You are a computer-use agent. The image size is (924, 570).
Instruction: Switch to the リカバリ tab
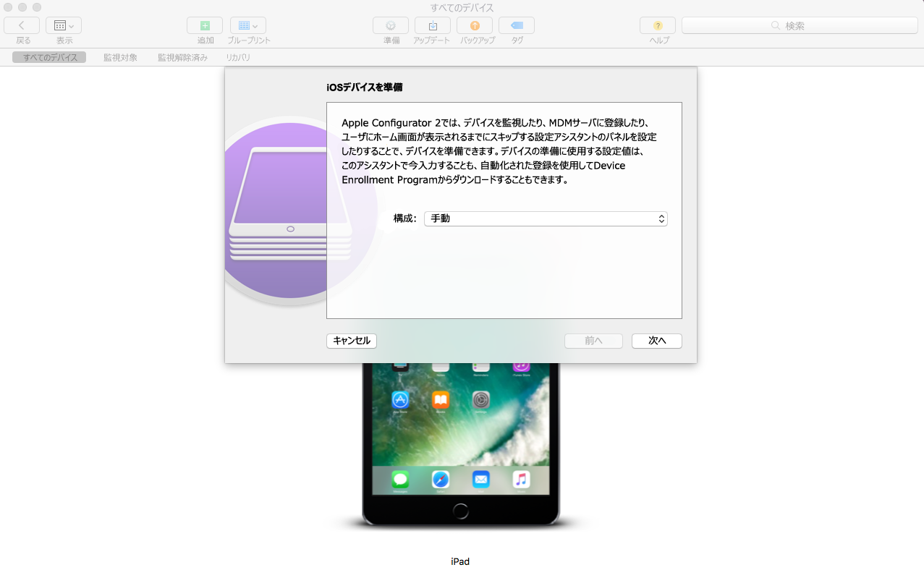pyautogui.click(x=238, y=57)
